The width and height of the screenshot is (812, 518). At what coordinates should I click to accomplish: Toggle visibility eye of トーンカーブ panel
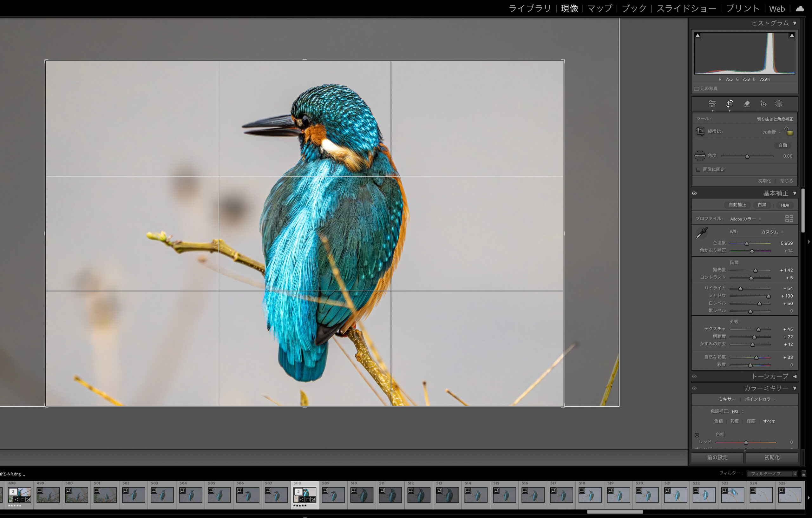[694, 376]
